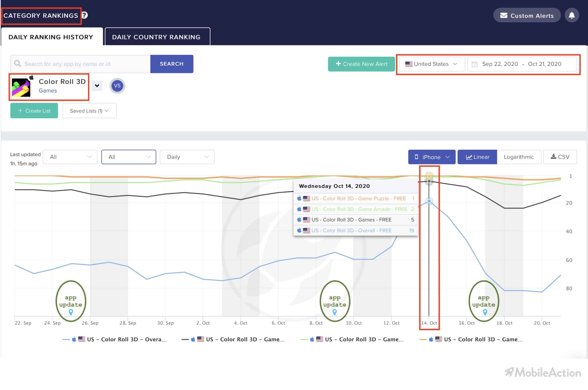588x390 pixels.
Task: Click the app update pin near 25 Sep
Action: [x=71, y=312]
